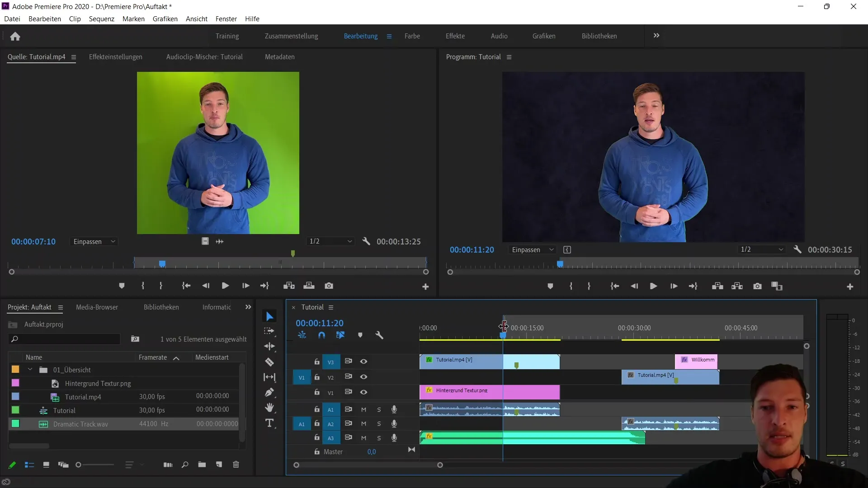
Task: Open the Datei menu
Action: [x=12, y=19]
